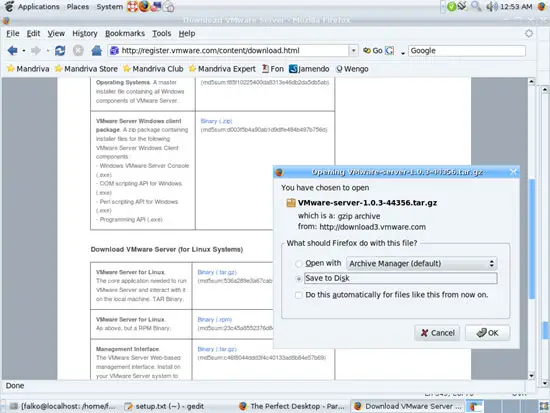Click the network status tray icon
Viewport: 550px width, 413px height.
click(x=462, y=6)
